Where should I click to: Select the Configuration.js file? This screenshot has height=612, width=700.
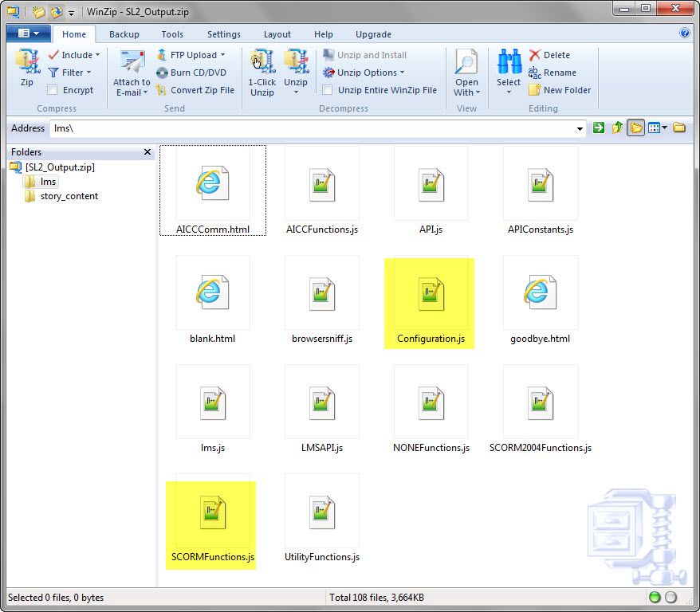tap(431, 300)
